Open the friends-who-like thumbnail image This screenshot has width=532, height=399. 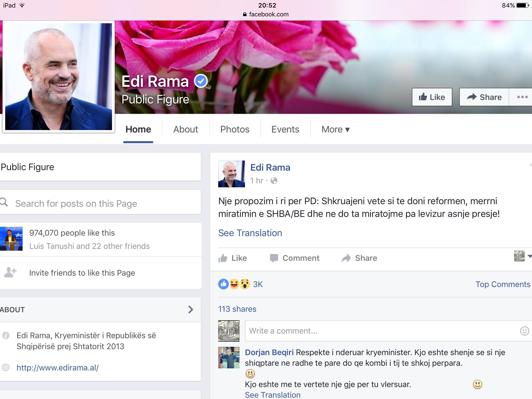pos(11,238)
